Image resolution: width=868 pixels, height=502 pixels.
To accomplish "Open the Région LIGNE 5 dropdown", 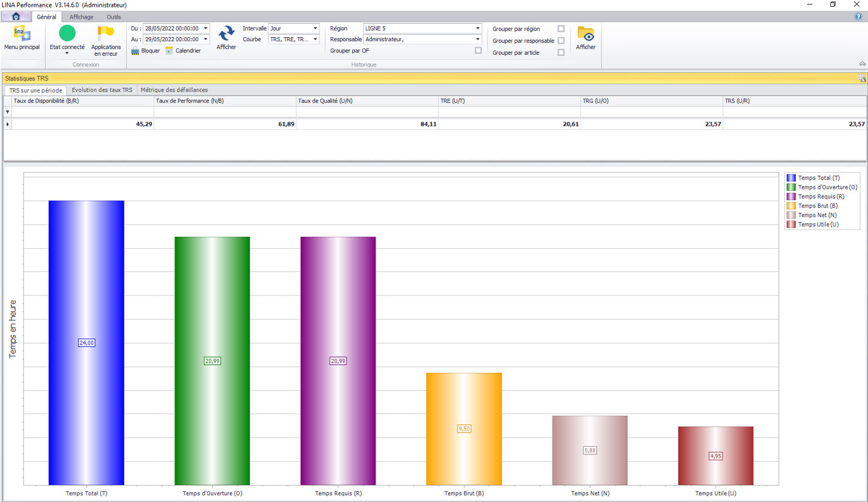I will click(x=477, y=28).
